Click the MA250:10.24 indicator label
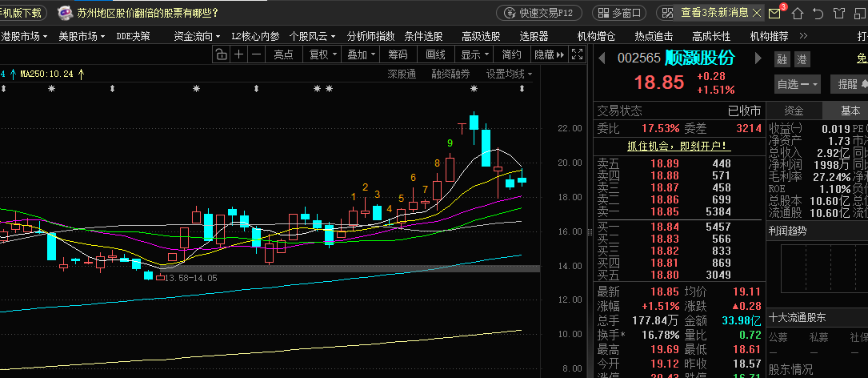This screenshot has width=868, height=378. point(46,73)
